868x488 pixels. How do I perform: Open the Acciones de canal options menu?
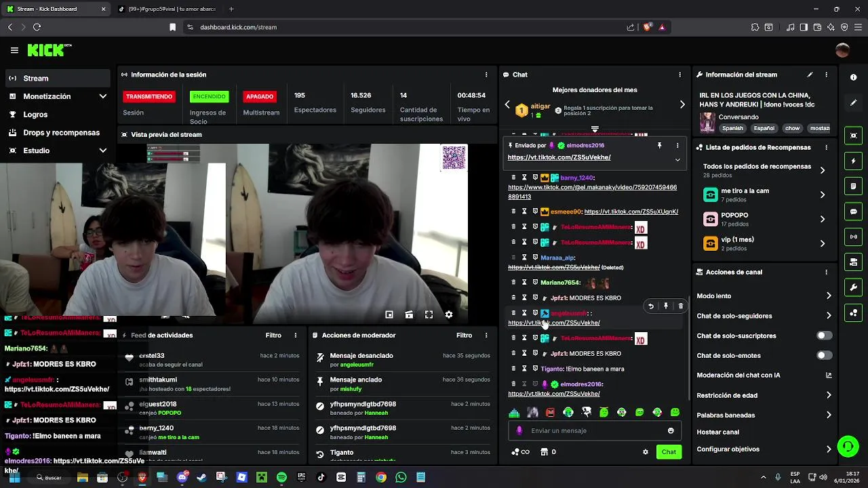(x=826, y=272)
